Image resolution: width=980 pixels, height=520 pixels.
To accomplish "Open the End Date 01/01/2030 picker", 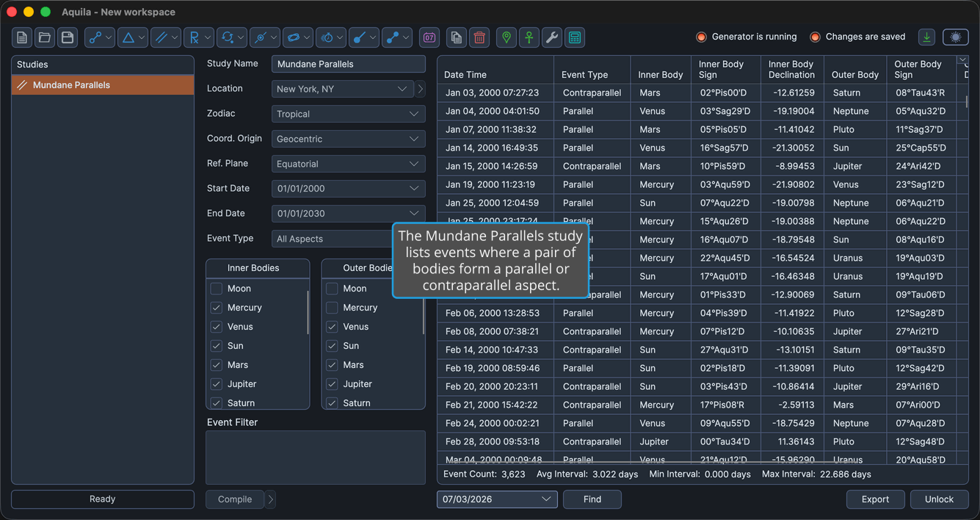I will coord(348,214).
